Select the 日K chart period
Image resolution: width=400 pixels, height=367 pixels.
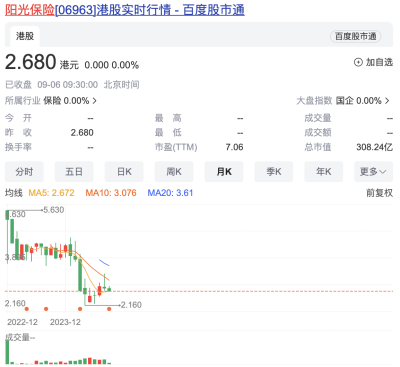[124, 172]
